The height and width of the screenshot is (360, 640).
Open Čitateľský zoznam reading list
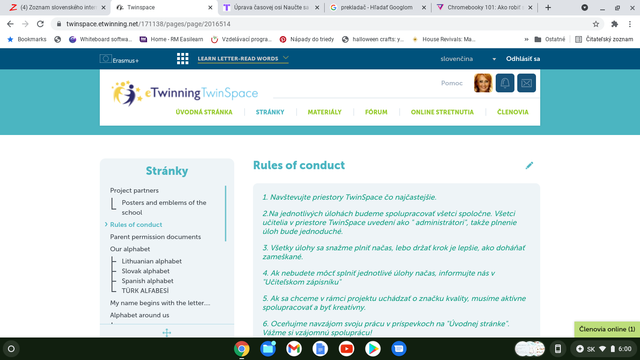point(604,39)
